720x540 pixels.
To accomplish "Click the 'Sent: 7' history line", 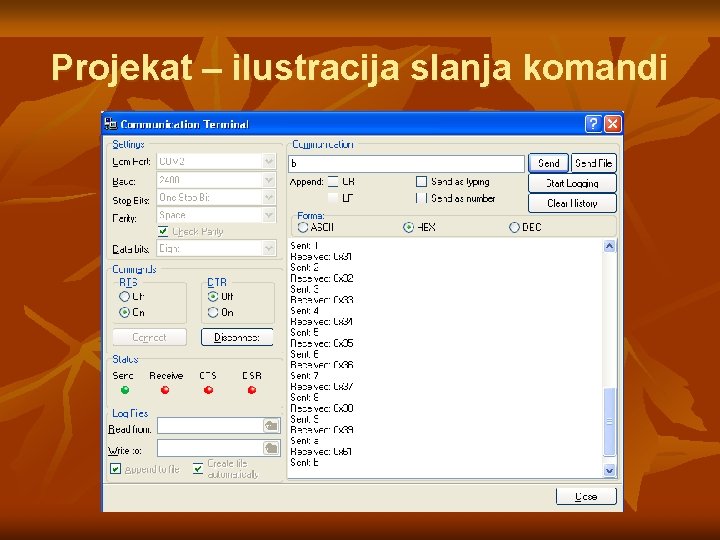I will click(304, 376).
